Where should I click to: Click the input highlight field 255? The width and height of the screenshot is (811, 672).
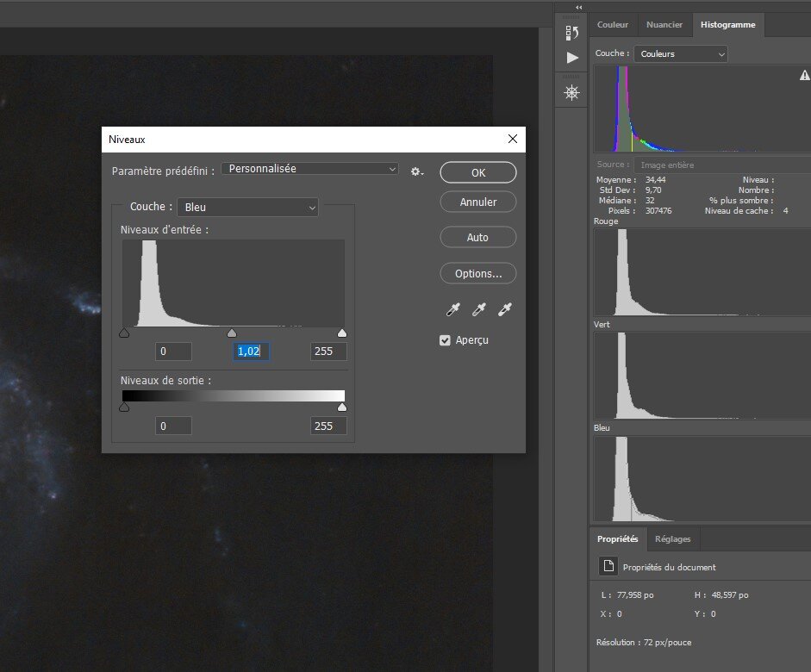[328, 352]
